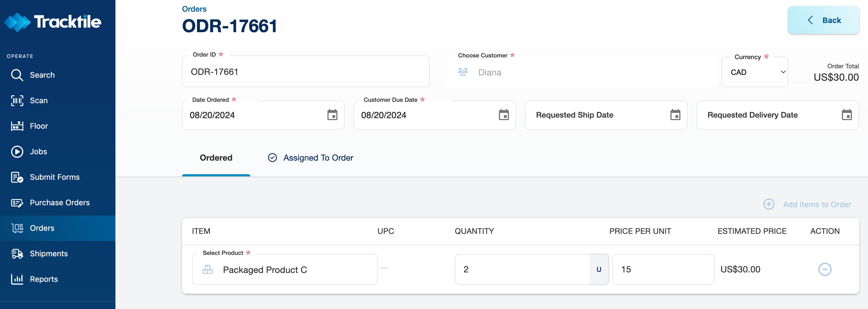Click the Tracktile logo

click(x=52, y=22)
